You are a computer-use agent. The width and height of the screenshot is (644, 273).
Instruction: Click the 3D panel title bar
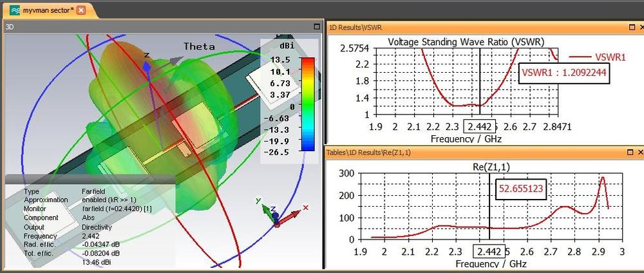click(x=162, y=26)
